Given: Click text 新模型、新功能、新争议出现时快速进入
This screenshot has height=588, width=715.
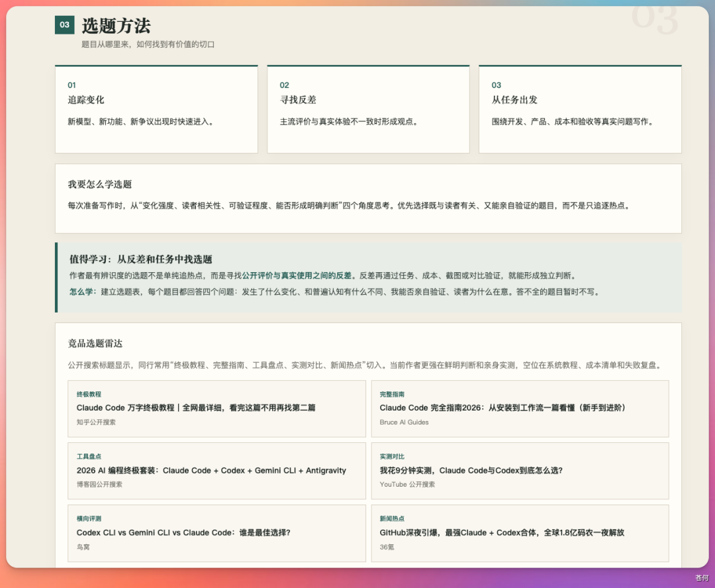Looking at the screenshot, I should tap(140, 122).
